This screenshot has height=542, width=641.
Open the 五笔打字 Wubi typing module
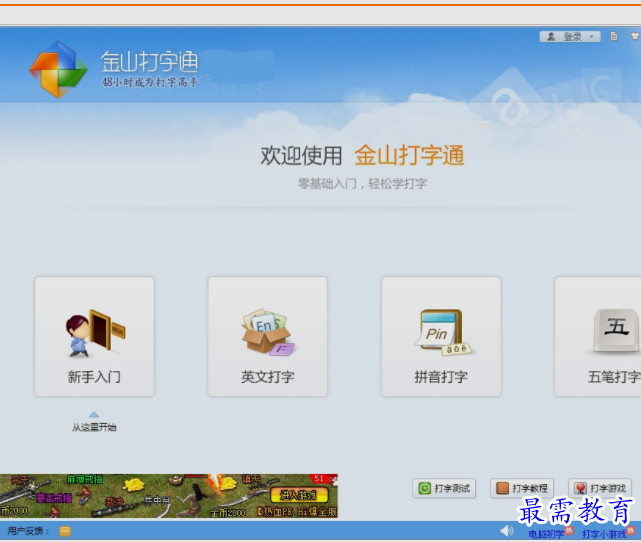tap(598, 336)
